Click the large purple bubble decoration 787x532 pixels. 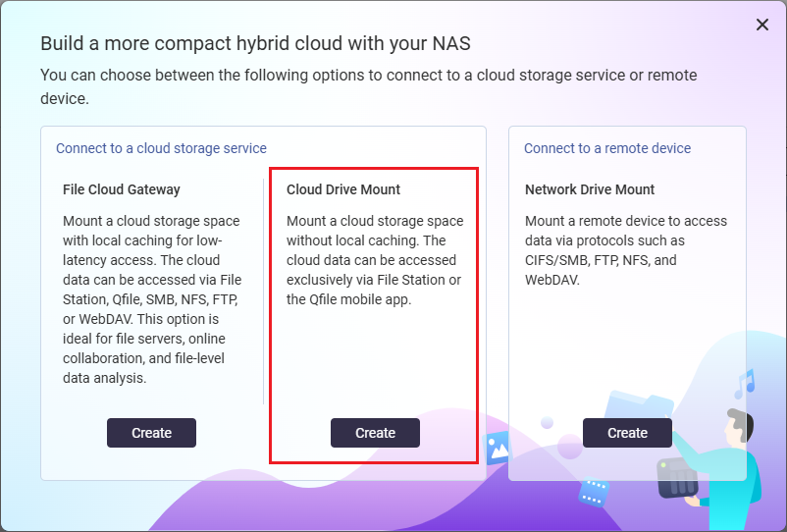click(570, 447)
